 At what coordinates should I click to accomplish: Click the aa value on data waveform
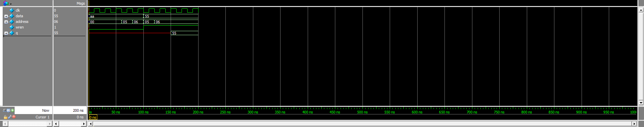coord(92,16)
